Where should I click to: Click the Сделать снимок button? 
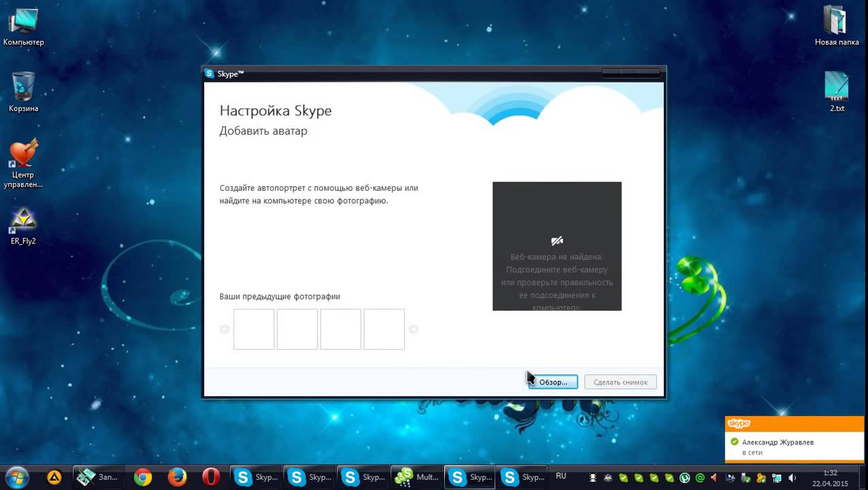620,382
